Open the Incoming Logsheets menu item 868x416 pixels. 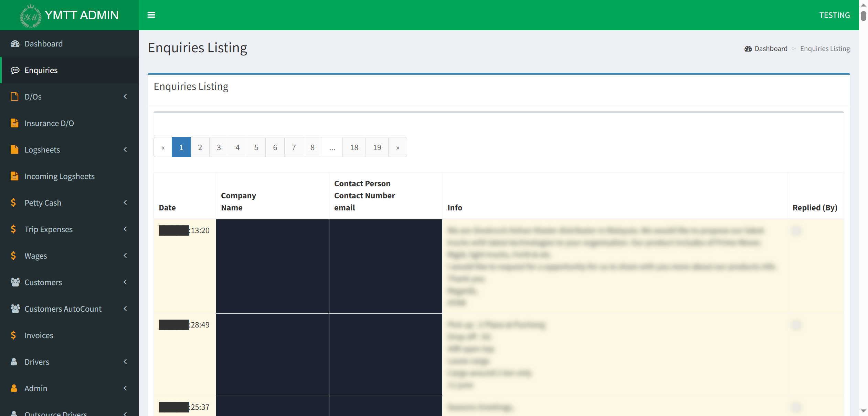[69, 176]
